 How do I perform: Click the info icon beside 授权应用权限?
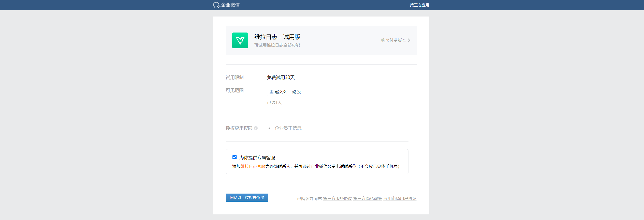[256, 128]
